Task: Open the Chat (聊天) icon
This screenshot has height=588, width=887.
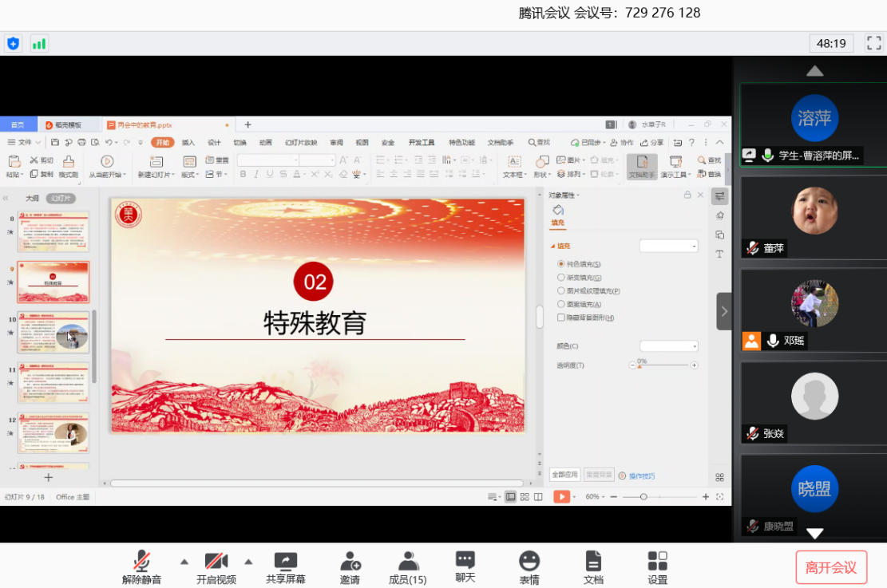Action: pyautogui.click(x=465, y=559)
